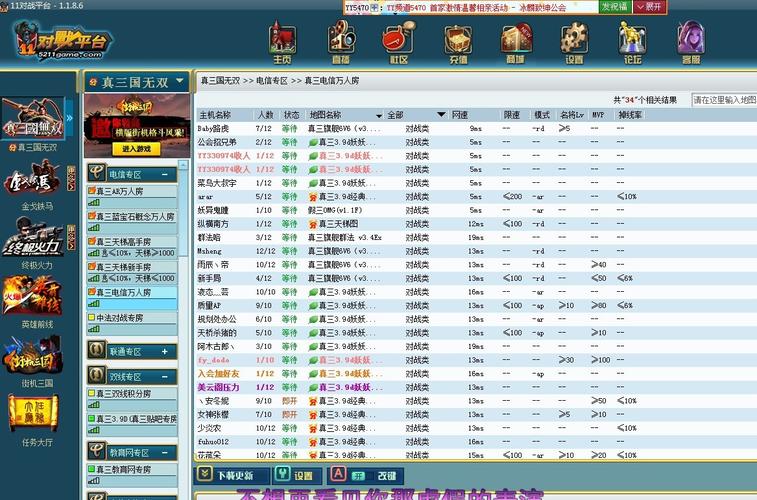Open the 真三国无双 game selector dropdown
The width and height of the screenshot is (757, 500).
pos(180,81)
